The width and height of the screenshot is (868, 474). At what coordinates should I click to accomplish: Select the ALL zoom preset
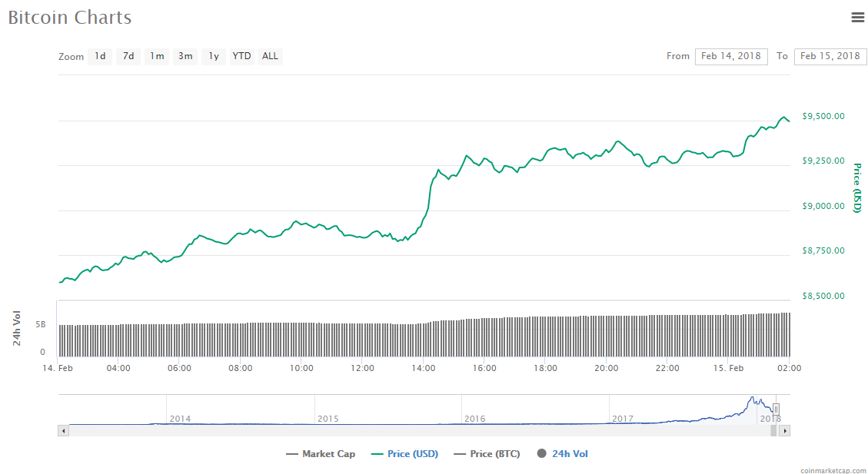(270, 56)
